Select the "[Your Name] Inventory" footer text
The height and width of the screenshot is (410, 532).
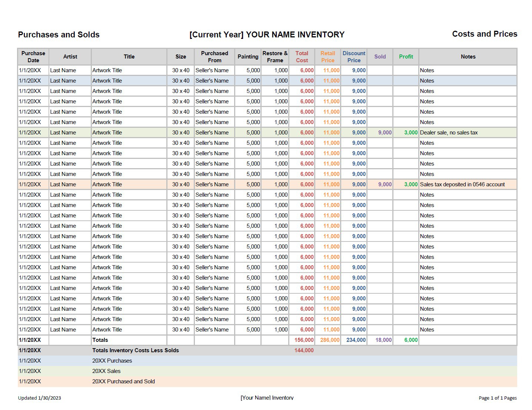pos(267,398)
